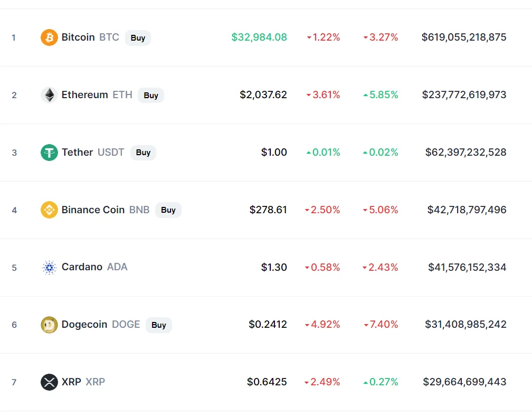
Task: Click the Cardano dotted logo icon
Action: 49,268
